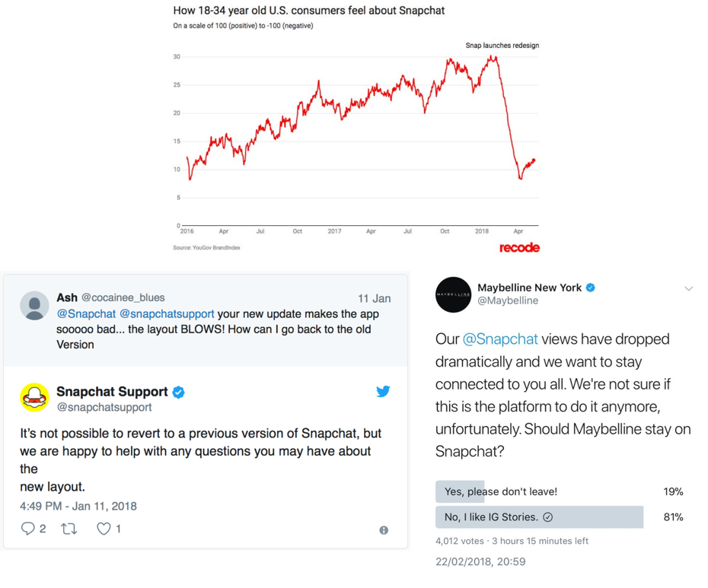This screenshot has height=588, width=708.
Task: Open the @Snapchat mention in Maybelline's tweet
Action: tap(500, 339)
